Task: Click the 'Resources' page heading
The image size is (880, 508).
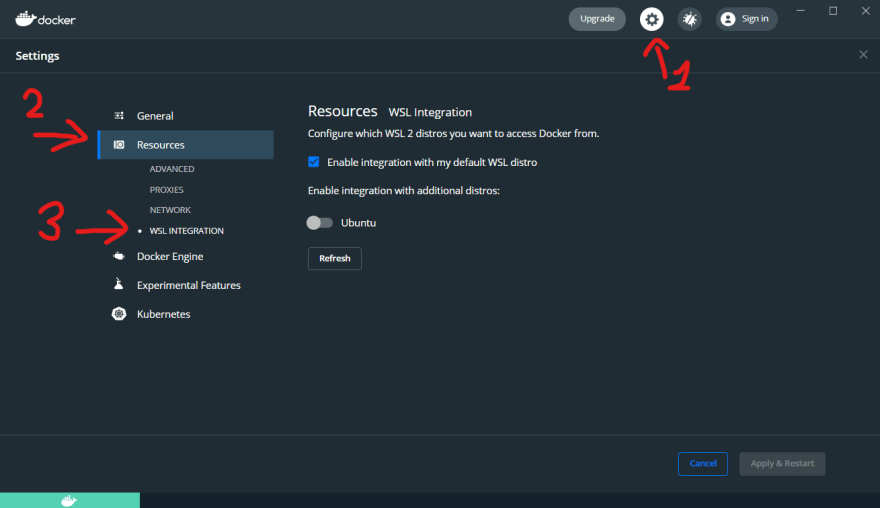Action: click(342, 111)
